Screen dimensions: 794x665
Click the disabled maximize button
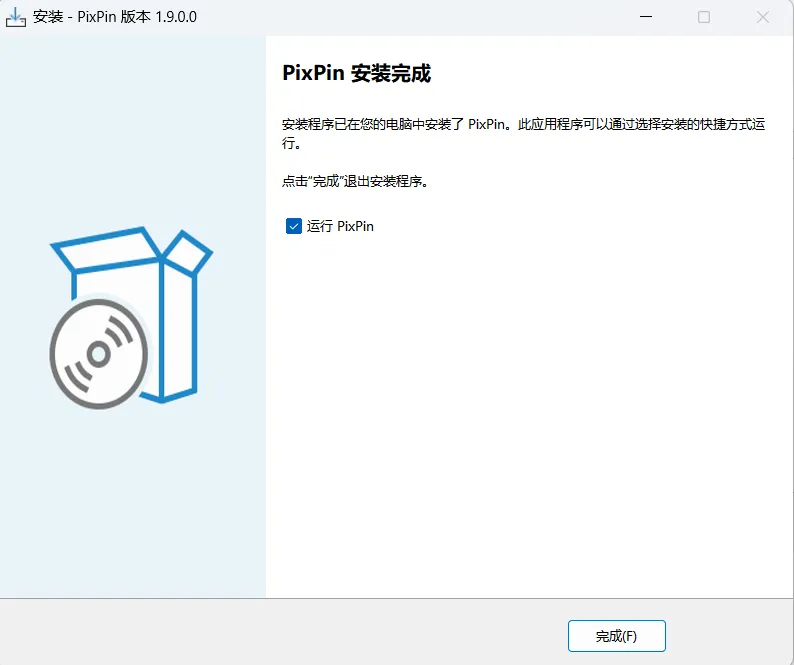(704, 17)
